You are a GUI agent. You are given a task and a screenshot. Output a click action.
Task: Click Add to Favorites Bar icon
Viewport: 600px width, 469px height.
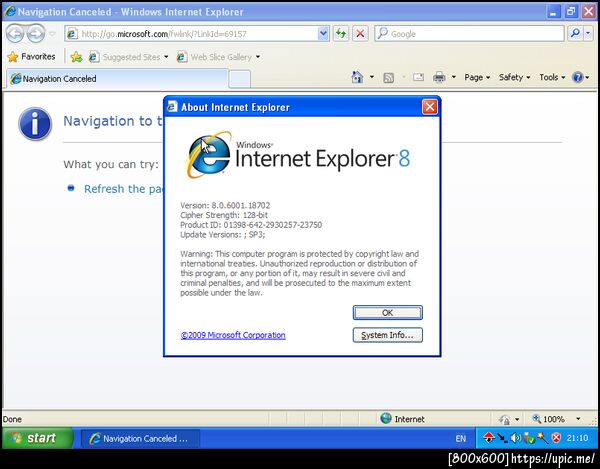(77, 57)
